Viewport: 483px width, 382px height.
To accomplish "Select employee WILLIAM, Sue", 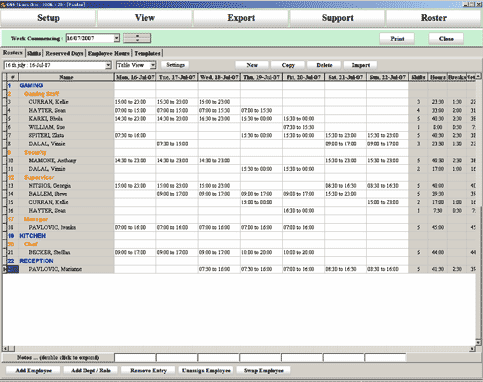I will pyautogui.click(x=47, y=127).
